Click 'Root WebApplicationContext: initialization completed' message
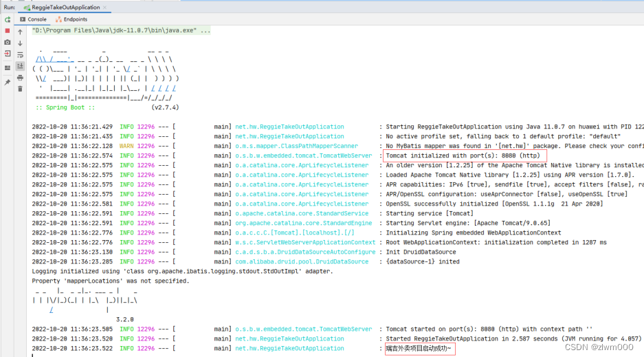Image resolution: width=644 pixels, height=357 pixels. click(x=496, y=242)
